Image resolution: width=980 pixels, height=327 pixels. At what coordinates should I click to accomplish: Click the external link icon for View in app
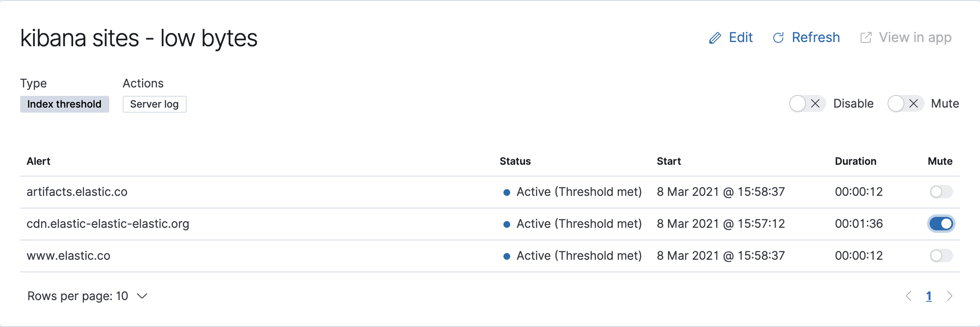[866, 37]
